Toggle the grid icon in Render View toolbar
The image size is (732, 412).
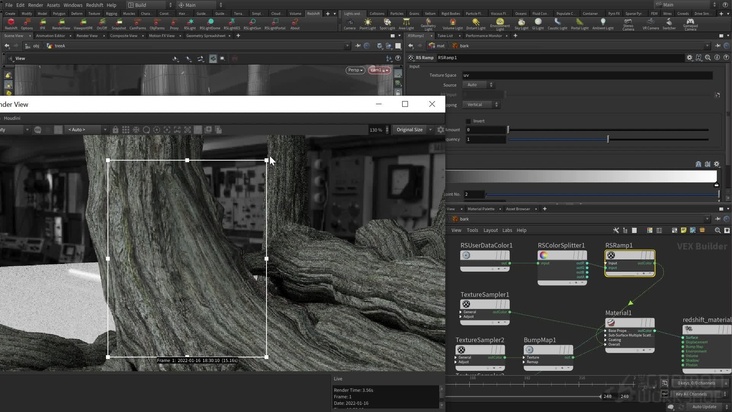pyautogui.click(x=126, y=130)
